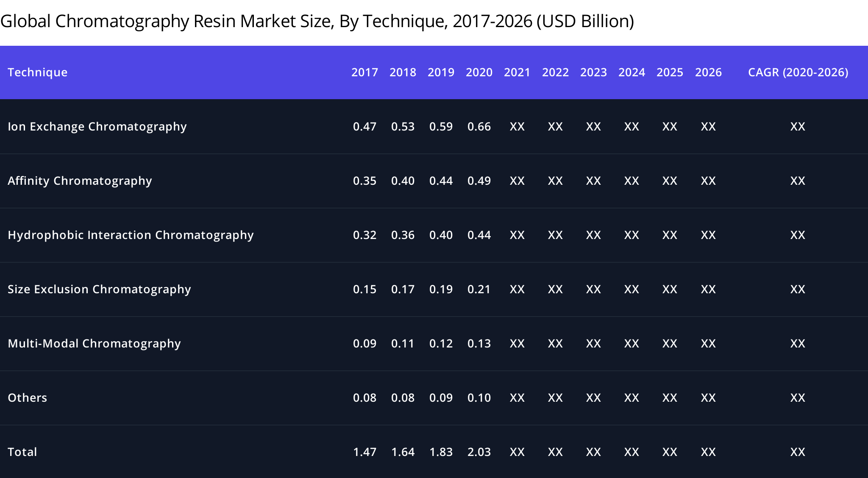Select the 2026 column header

pyautogui.click(x=708, y=72)
